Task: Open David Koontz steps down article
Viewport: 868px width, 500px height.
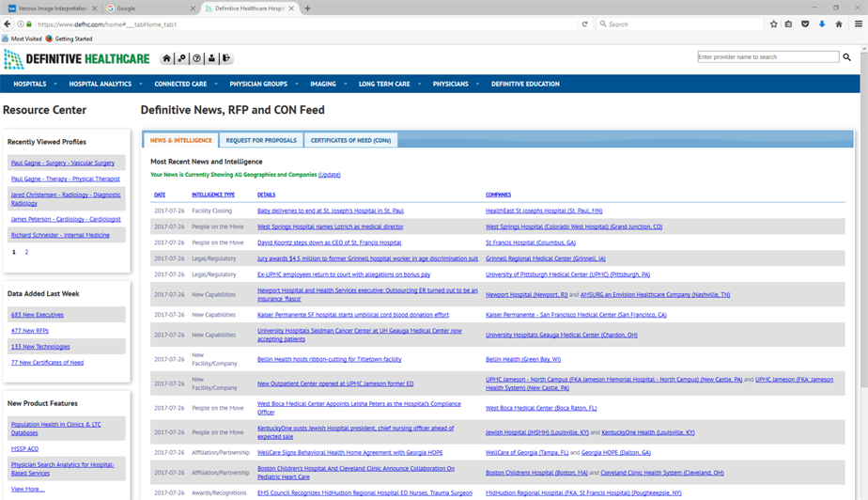Action: pos(330,242)
